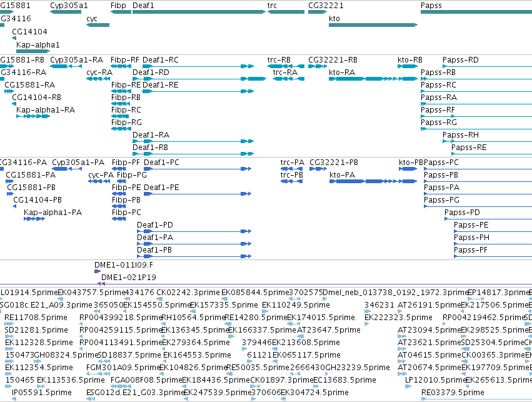Click EST label EK304724.5prime
Image resolution: width=532 pixels, height=402 pixels.
tap(314, 393)
